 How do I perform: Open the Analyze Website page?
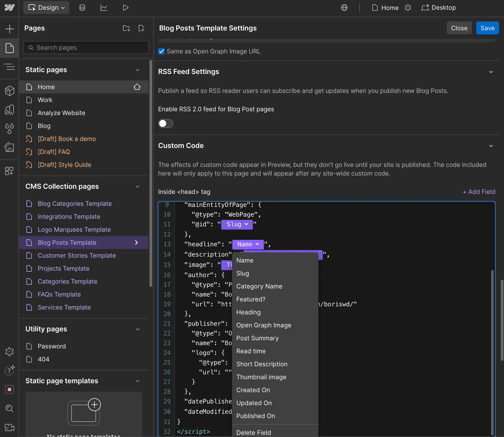tap(84, 113)
